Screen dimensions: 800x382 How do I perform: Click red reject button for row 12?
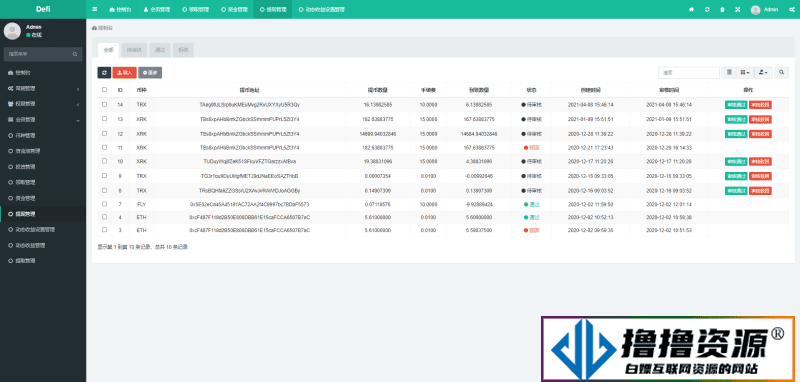[760, 134]
